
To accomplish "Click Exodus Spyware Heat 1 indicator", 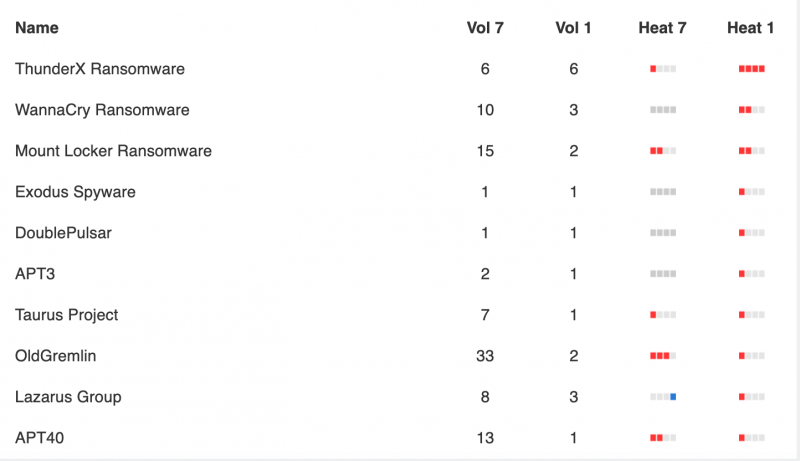I will (752, 192).
